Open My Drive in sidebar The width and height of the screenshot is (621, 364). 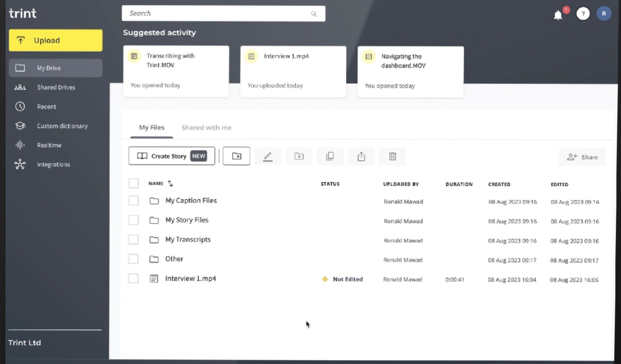55,68
